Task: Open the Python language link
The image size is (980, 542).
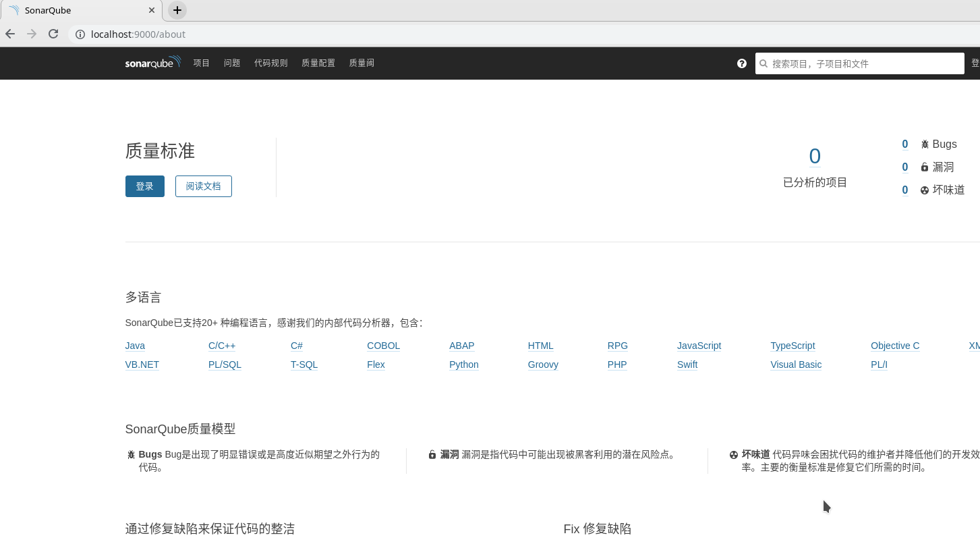Action: [x=464, y=364]
